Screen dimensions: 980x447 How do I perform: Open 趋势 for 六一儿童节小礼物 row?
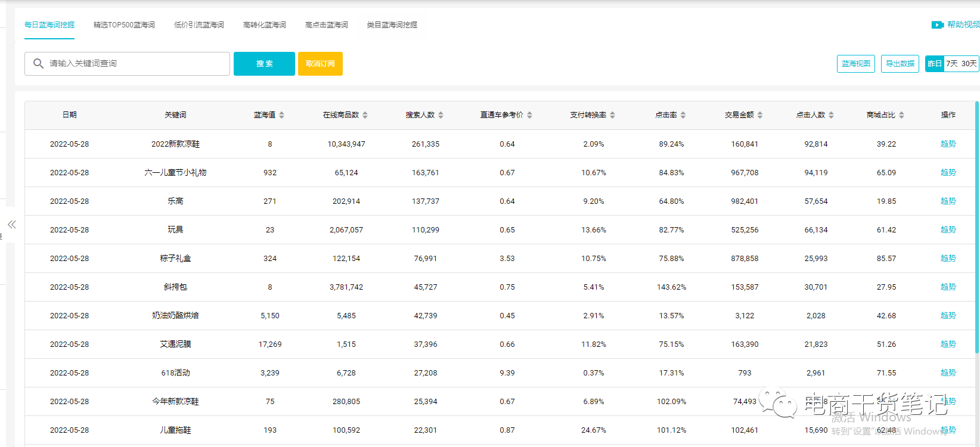(948, 173)
